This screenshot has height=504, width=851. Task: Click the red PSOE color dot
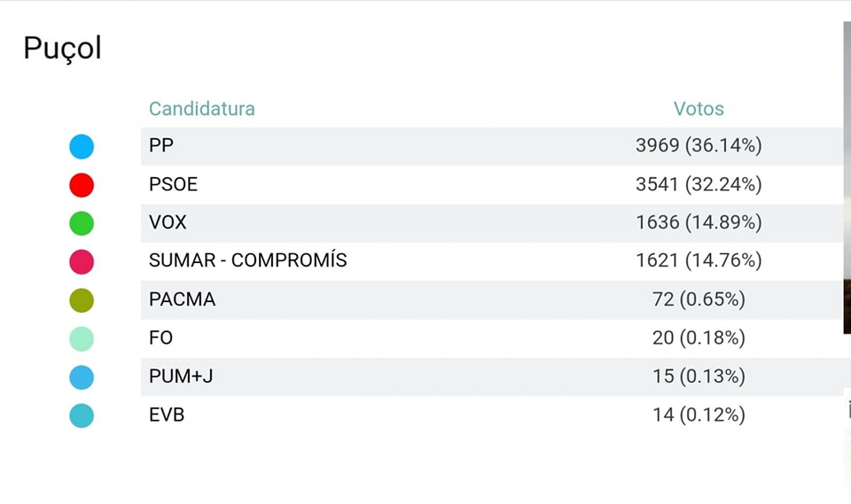[82, 185]
